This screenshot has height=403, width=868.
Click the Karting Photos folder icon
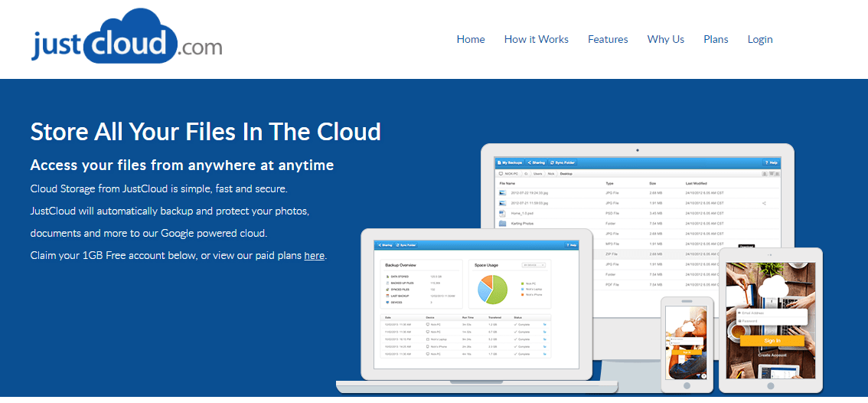[x=503, y=224]
